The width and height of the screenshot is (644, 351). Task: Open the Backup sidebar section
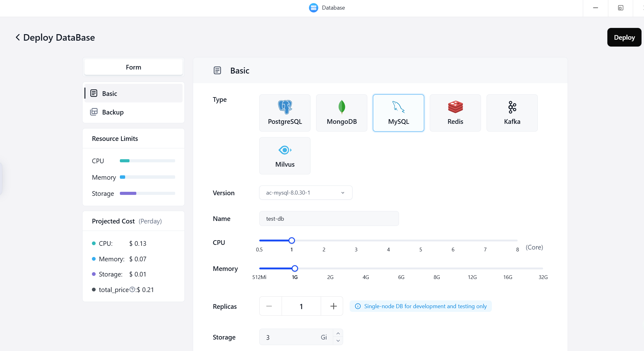[134, 112]
